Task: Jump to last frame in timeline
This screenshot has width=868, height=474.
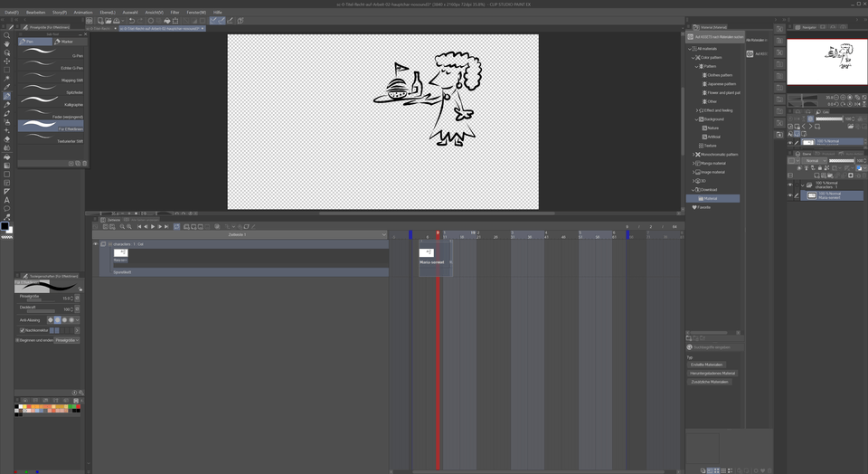Action: click(166, 226)
